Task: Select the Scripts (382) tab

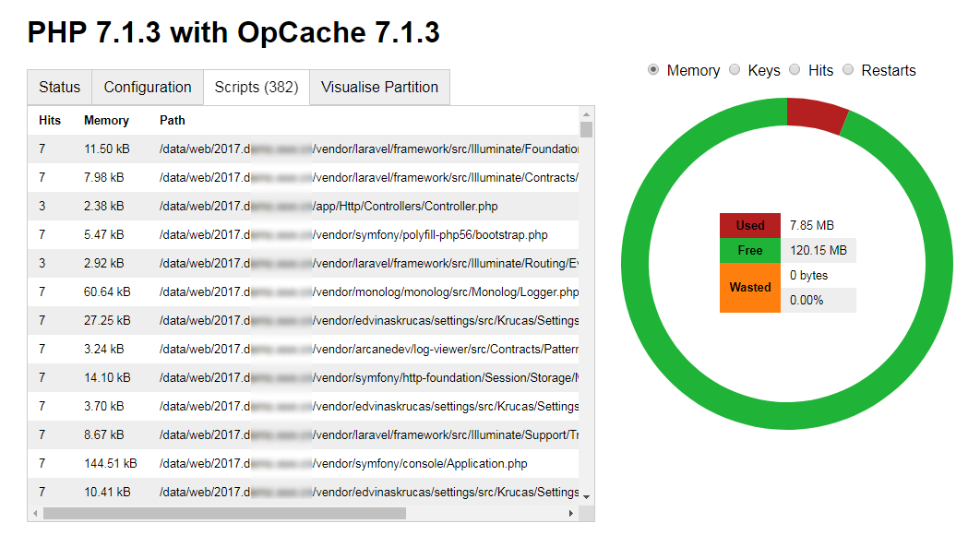Action: click(x=257, y=88)
